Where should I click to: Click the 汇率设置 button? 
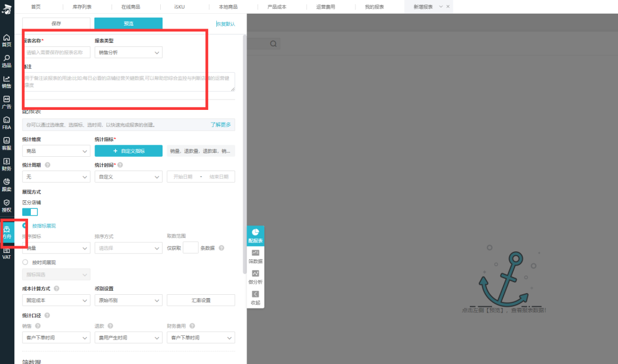point(201,300)
